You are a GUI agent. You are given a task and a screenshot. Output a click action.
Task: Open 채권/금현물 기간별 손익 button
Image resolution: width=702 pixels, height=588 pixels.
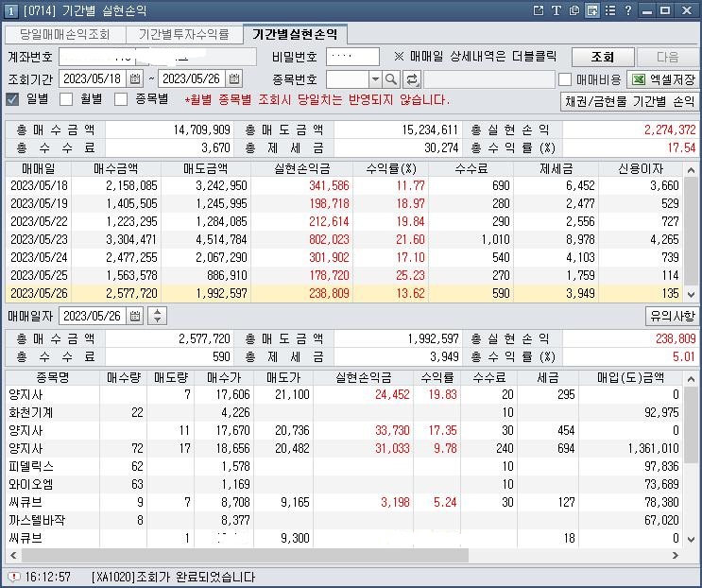point(629,101)
